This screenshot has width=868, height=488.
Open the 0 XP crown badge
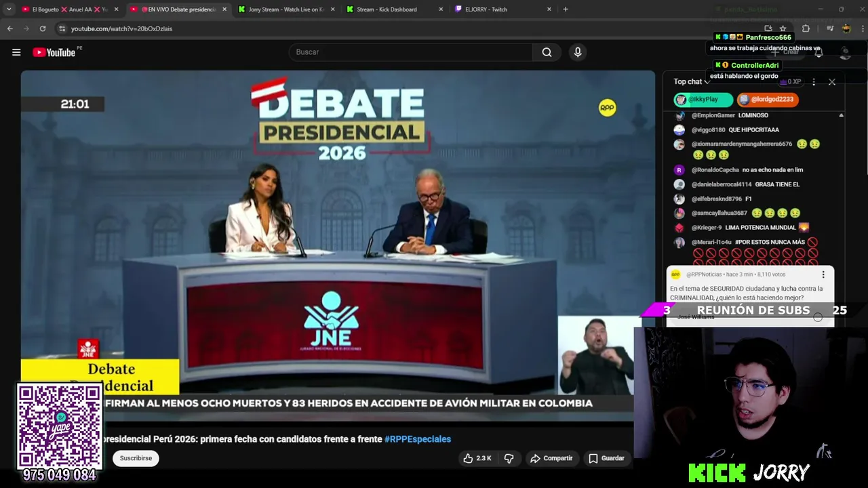(790, 81)
